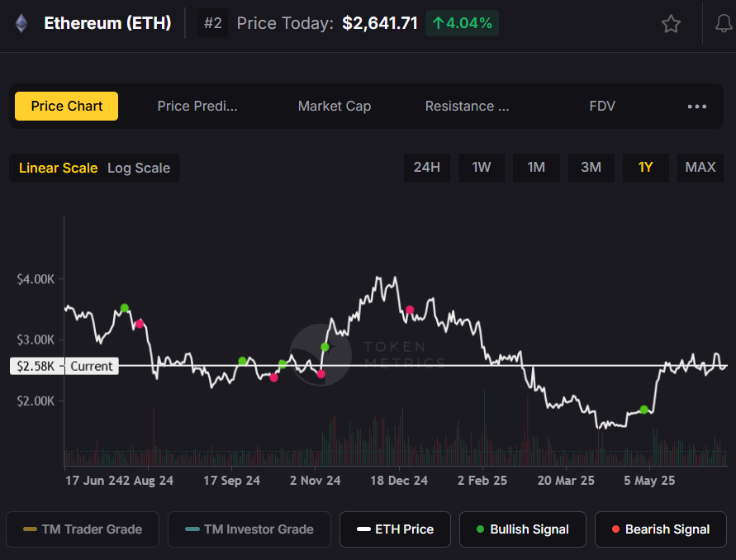The height and width of the screenshot is (560, 736).
Task: Click the $4.00K axis label
Action: [36, 279]
